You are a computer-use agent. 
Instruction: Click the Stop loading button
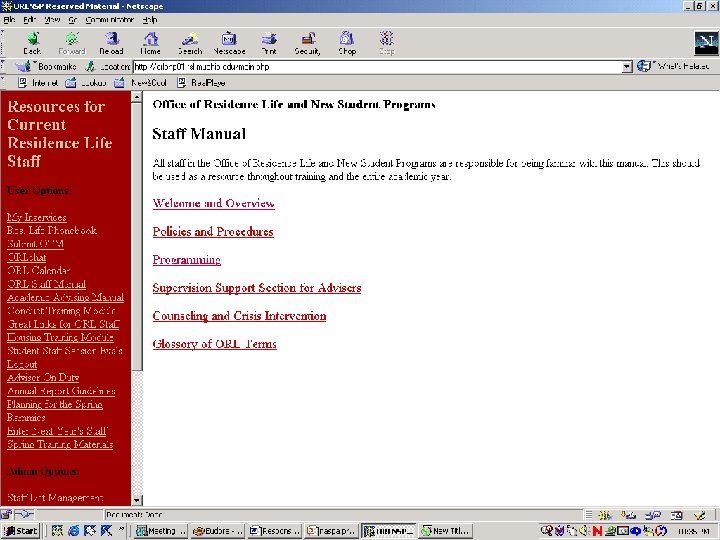click(386, 44)
